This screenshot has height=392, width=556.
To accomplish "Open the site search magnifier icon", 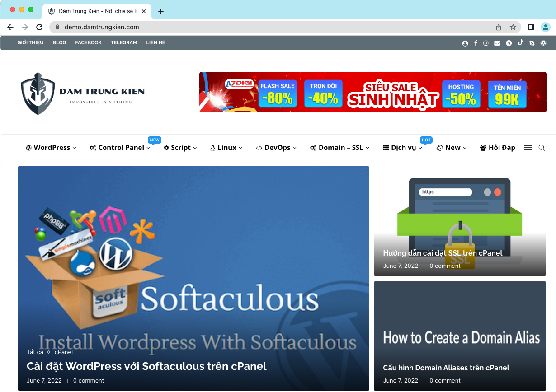I will [x=542, y=148].
